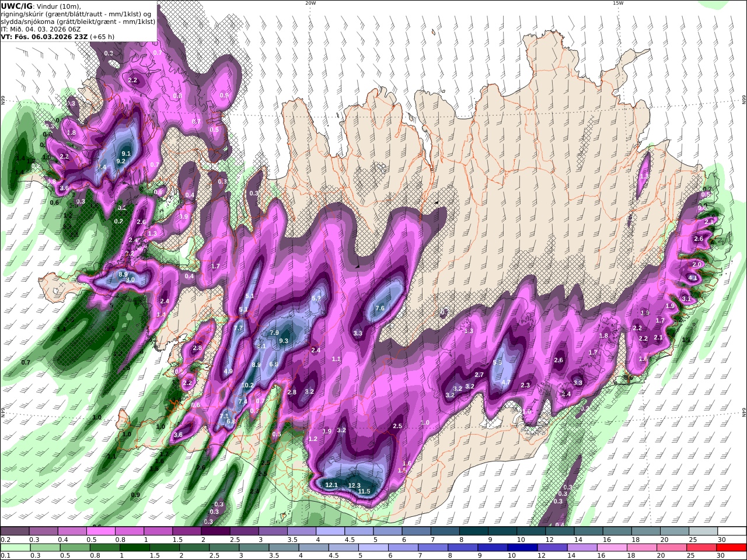Select the 12.1 precipitation value
The image size is (747, 560).
331,485
